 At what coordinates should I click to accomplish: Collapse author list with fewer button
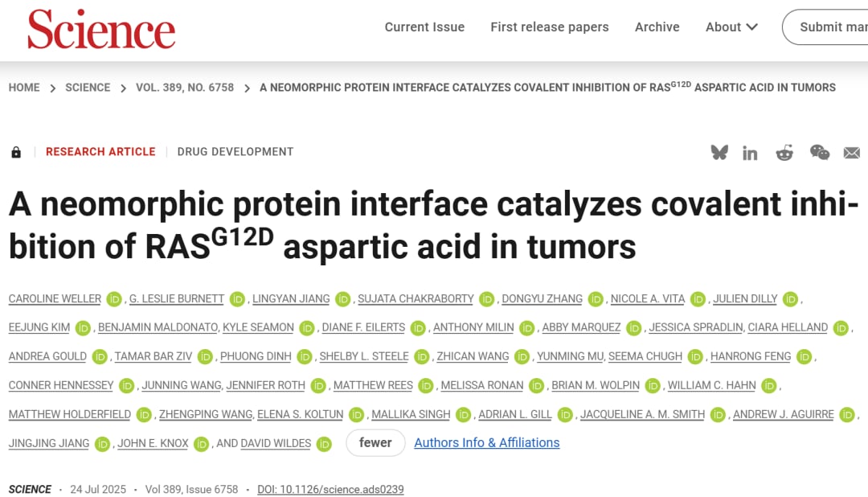click(x=375, y=442)
